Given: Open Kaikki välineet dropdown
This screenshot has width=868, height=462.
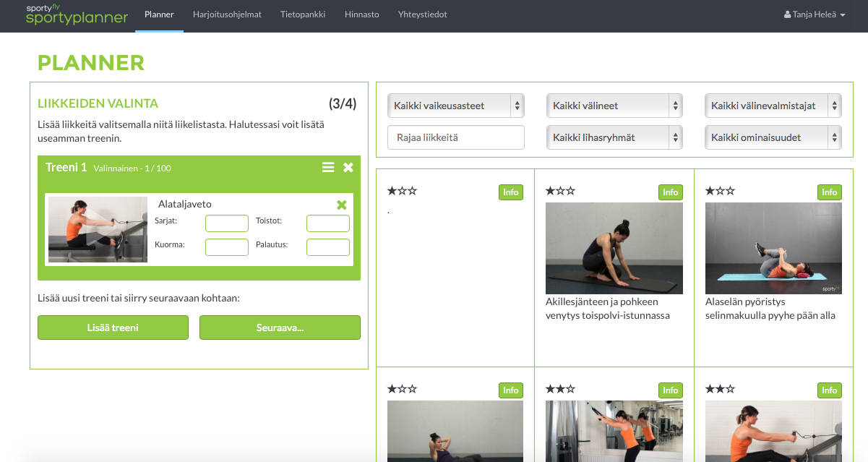Looking at the screenshot, I should click(x=614, y=106).
